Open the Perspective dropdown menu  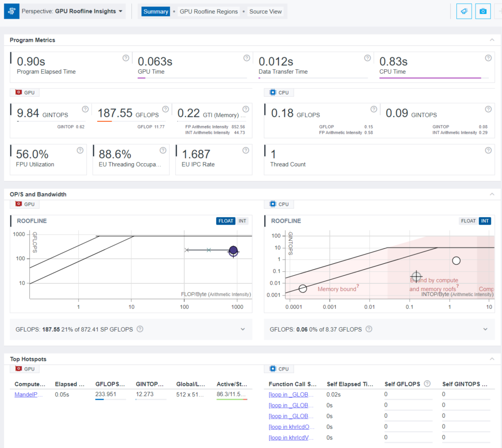pos(72,11)
